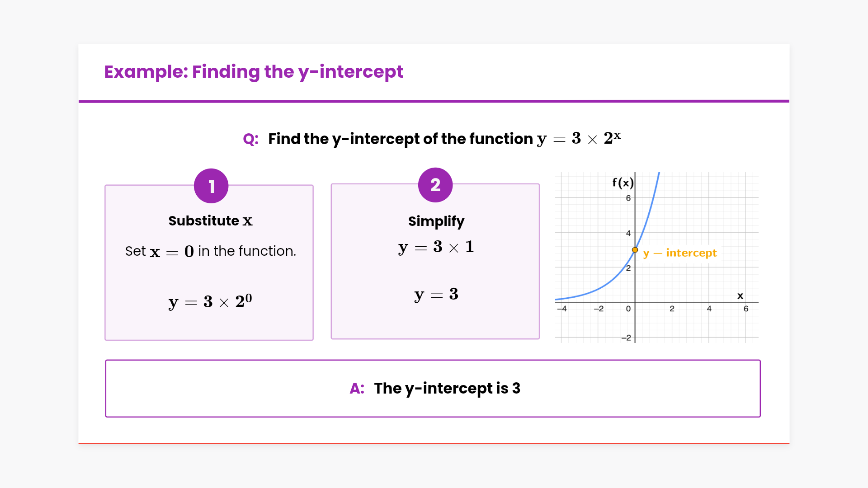Click the orange y-intercept point on graph

pyautogui.click(x=635, y=250)
